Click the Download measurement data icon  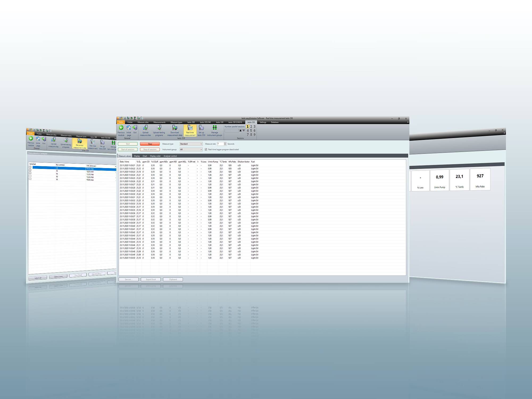pos(176,130)
